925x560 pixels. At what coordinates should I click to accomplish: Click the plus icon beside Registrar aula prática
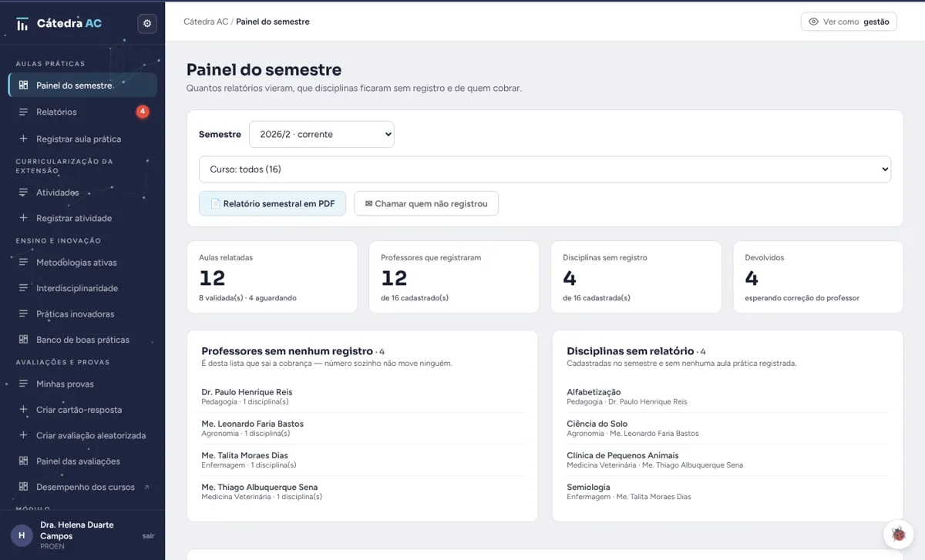click(24, 139)
